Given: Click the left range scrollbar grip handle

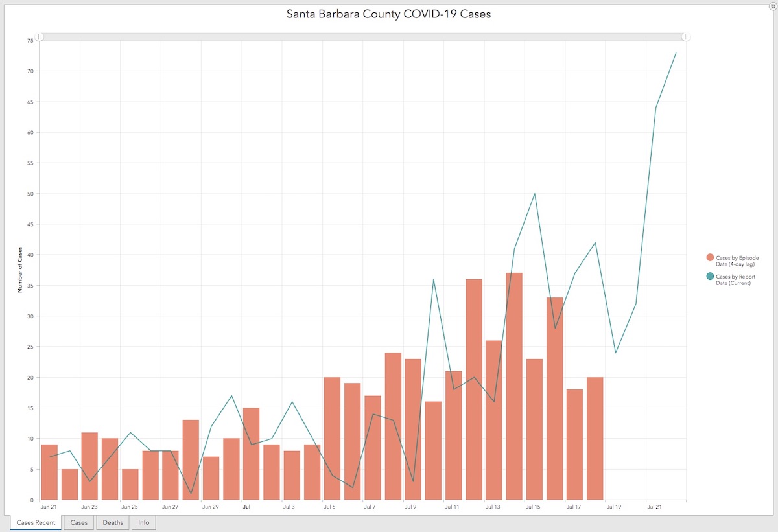Looking at the screenshot, I should coord(40,37).
